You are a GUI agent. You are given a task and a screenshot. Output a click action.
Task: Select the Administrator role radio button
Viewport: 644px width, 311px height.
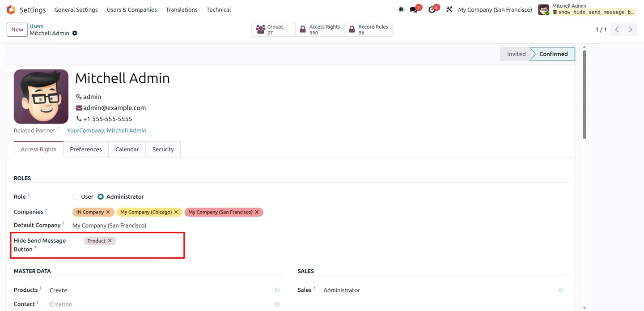click(x=101, y=197)
